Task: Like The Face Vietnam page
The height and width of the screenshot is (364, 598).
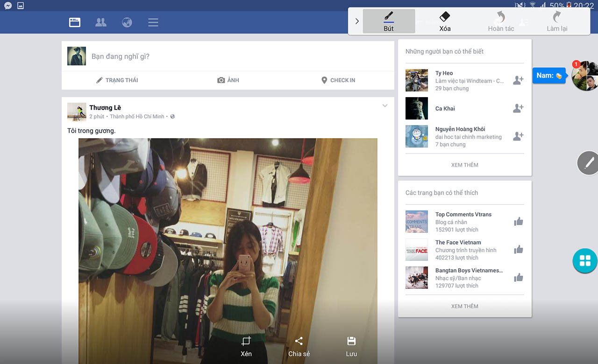Action: pos(518,250)
